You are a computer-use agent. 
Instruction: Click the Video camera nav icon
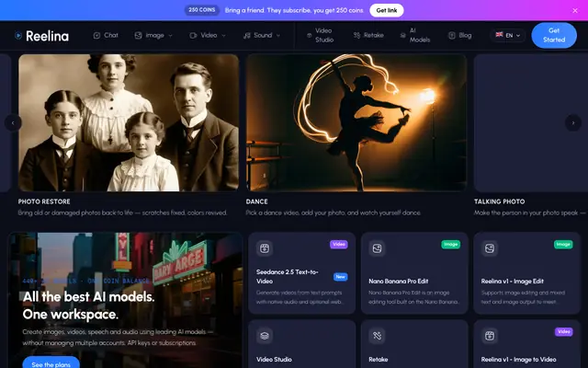(x=193, y=35)
